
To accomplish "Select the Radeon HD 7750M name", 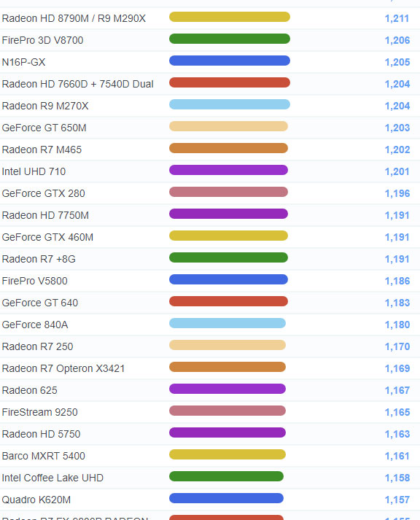I will 45,215.
